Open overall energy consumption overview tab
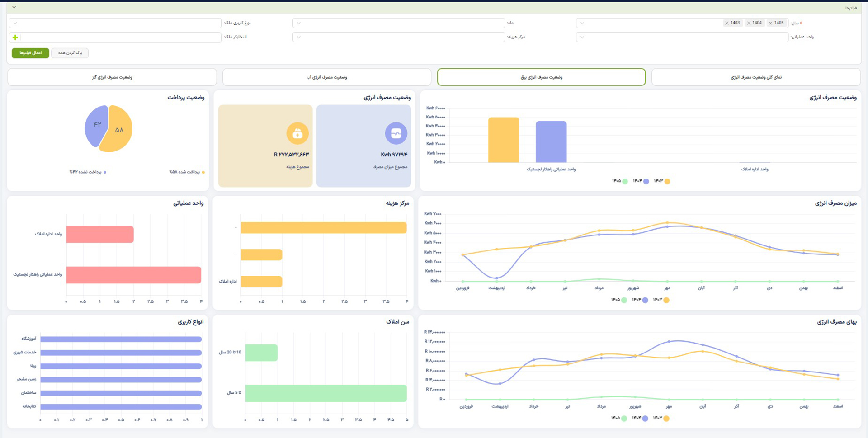868x438 pixels. (x=756, y=77)
